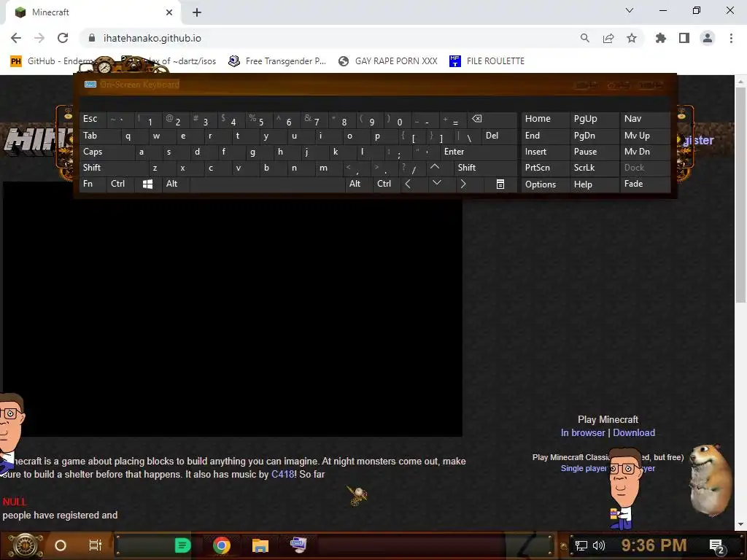This screenshot has height=560, width=747.
Task: Open Google Chrome from the taskbar
Action: [x=222, y=545]
